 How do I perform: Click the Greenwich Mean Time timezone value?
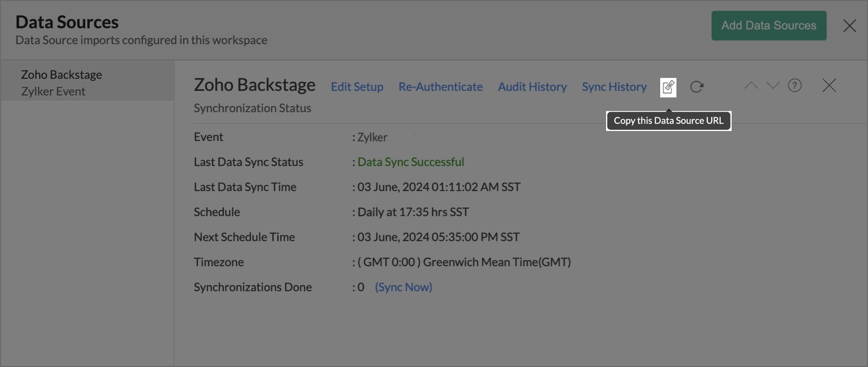(x=464, y=262)
